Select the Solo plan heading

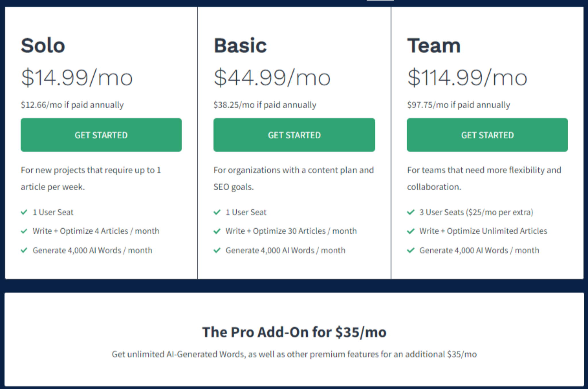[43, 46]
